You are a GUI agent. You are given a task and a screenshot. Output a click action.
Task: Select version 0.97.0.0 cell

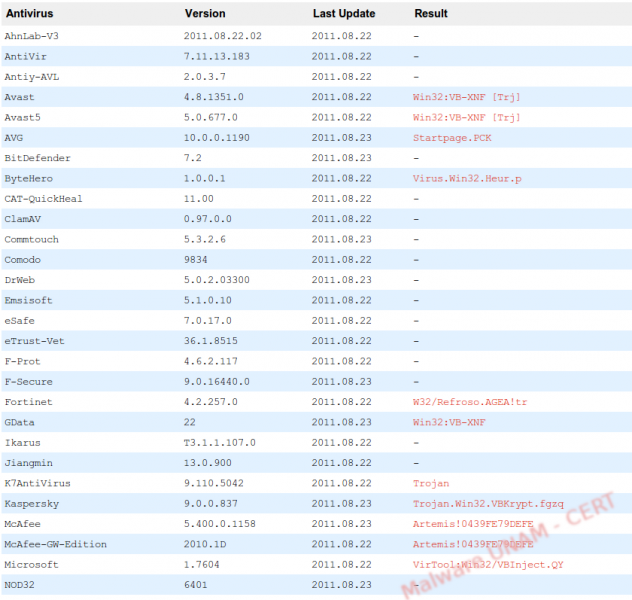[208, 219]
